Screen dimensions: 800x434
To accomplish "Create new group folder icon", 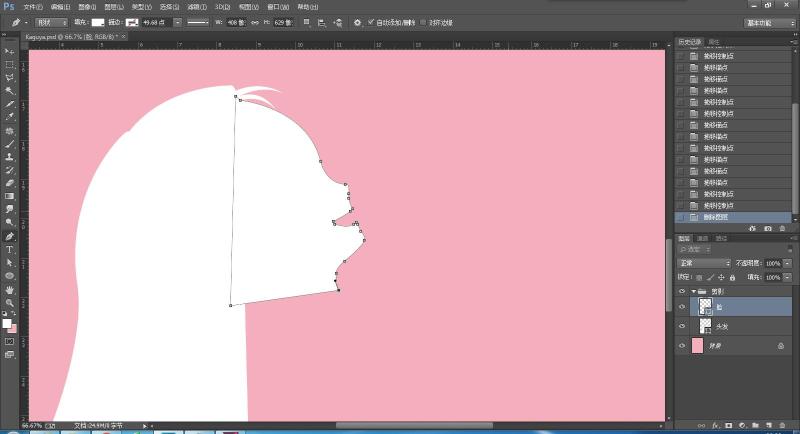I will point(755,425).
